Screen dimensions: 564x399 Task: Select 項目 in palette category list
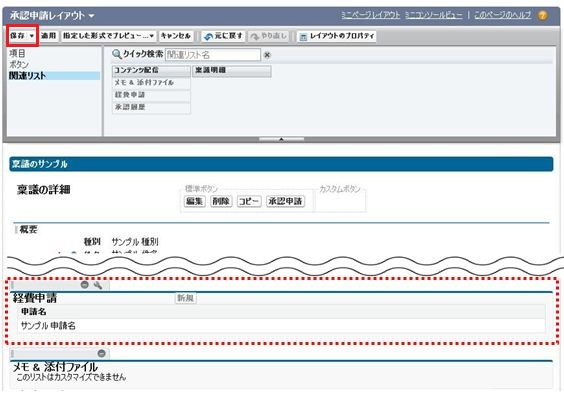(x=17, y=54)
